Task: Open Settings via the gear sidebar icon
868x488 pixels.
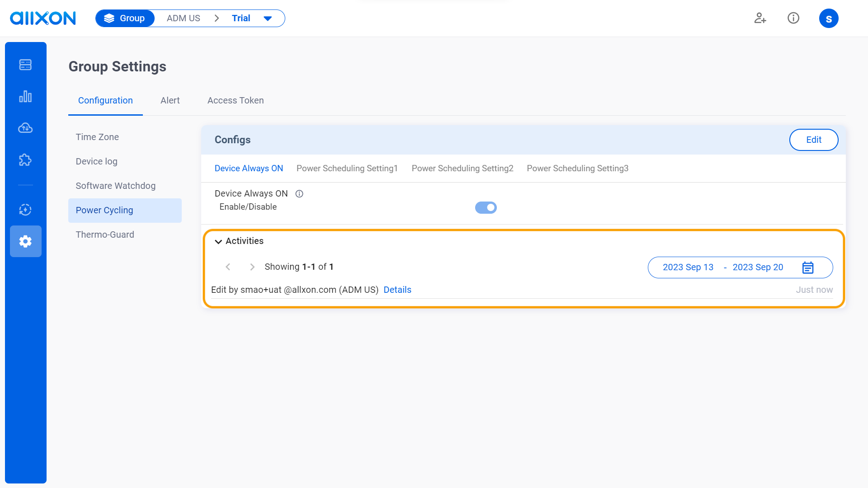Action: [26, 241]
